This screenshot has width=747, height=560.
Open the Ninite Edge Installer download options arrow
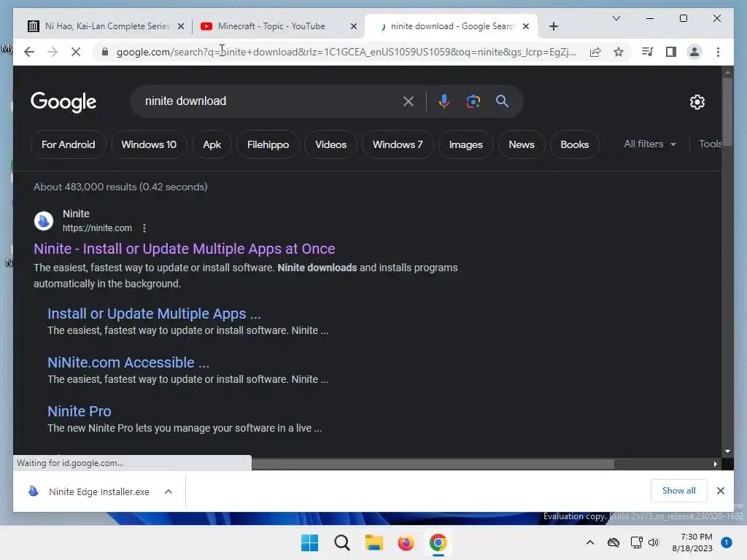click(x=169, y=491)
